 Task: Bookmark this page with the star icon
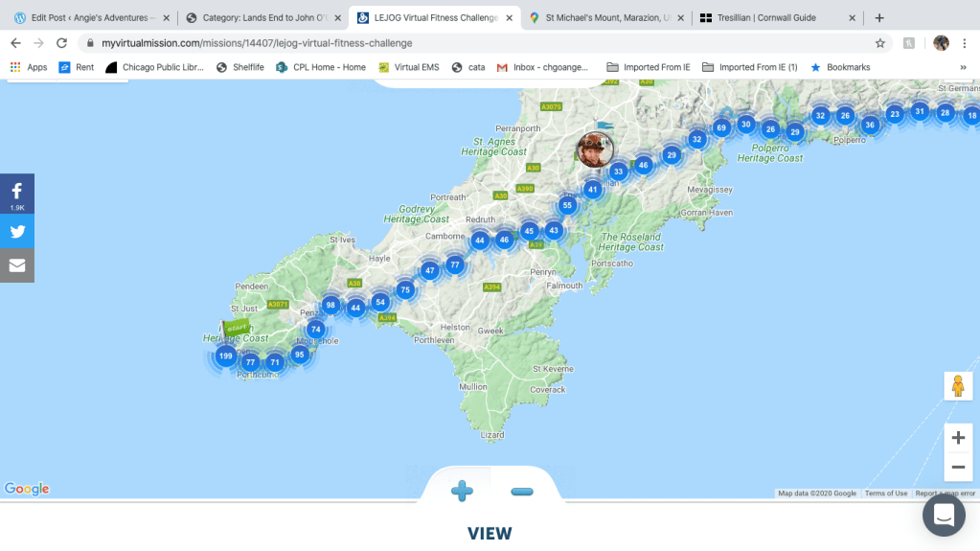879,43
